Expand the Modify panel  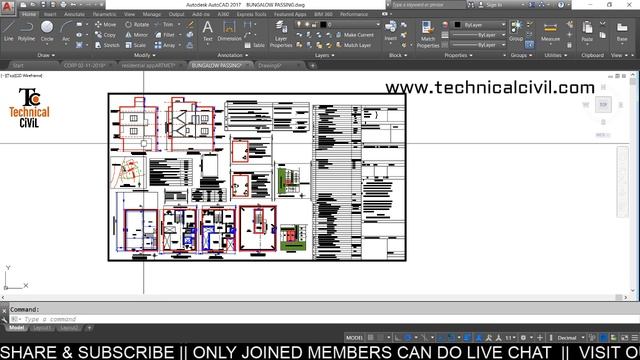144,55
